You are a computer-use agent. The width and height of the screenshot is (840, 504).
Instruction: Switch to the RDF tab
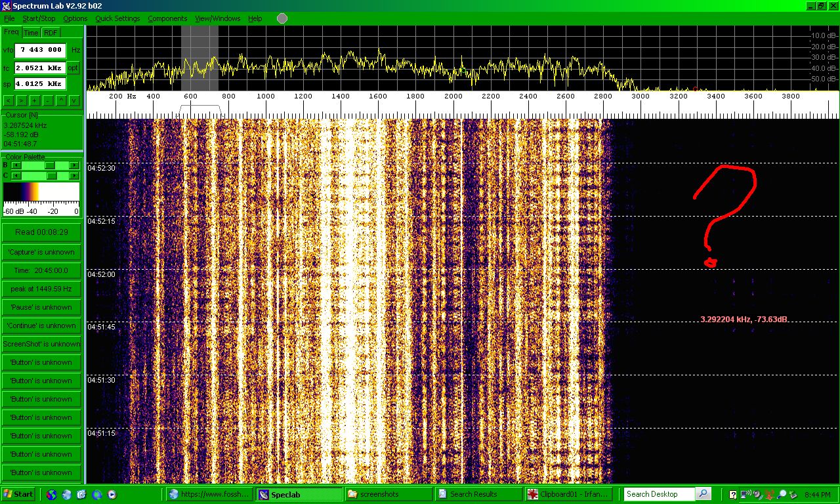(x=51, y=33)
